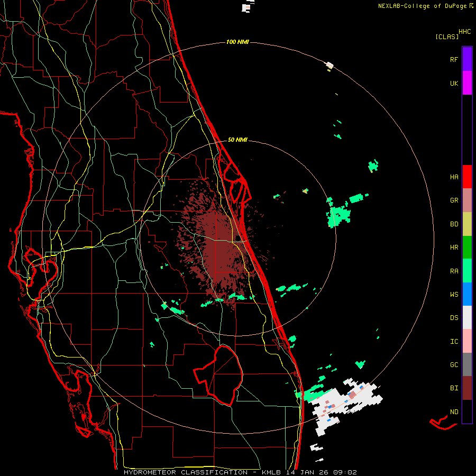Viewport: 476px width, 476px height.
Task: Click the 50 NMI range ring label
Action: 237,140
